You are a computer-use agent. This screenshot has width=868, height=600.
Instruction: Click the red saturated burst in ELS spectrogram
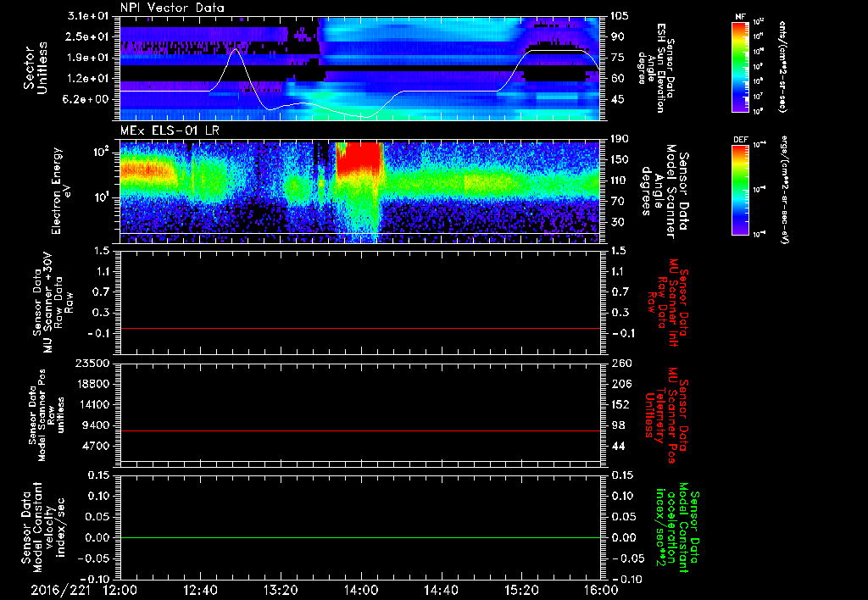[x=359, y=158]
